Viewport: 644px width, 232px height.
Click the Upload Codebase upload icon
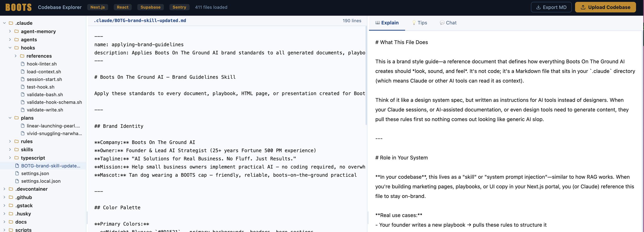tap(583, 7)
